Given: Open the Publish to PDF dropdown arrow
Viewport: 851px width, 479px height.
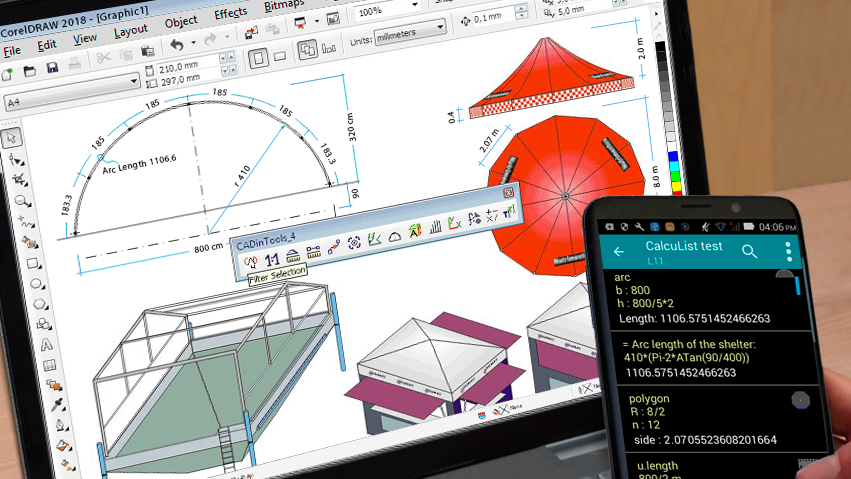Looking at the screenshot, I should tap(316, 22).
